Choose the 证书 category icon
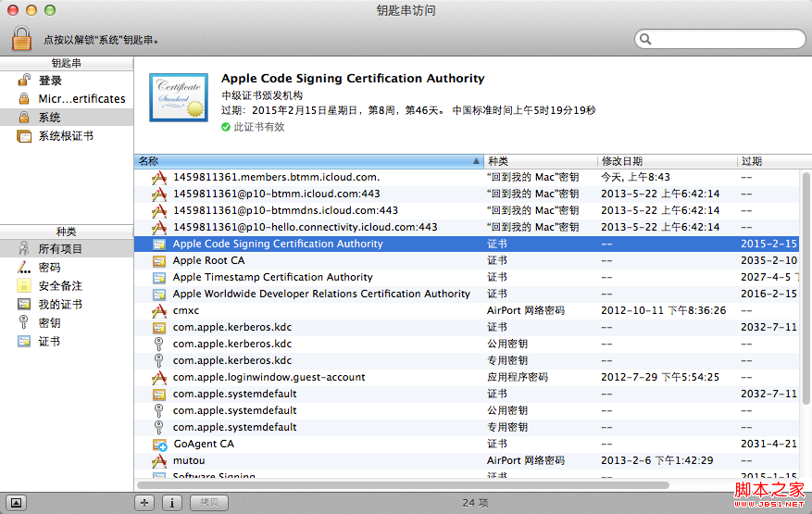Viewport: 812px width, 514px height. [x=24, y=341]
